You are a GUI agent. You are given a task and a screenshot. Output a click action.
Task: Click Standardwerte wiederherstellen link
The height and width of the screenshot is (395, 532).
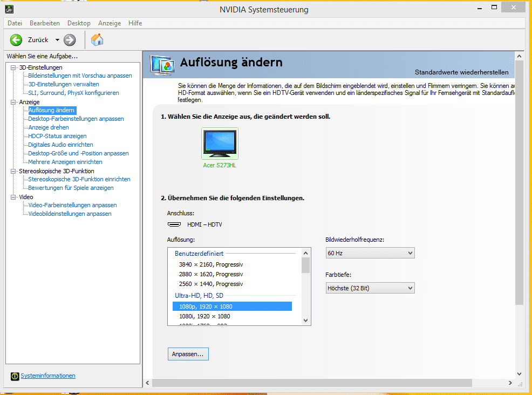[x=461, y=72]
